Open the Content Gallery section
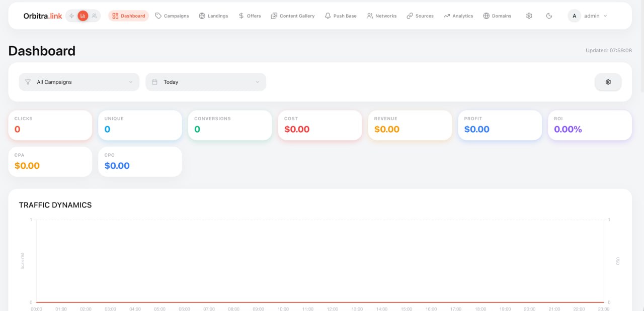 pyautogui.click(x=293, y=16)
